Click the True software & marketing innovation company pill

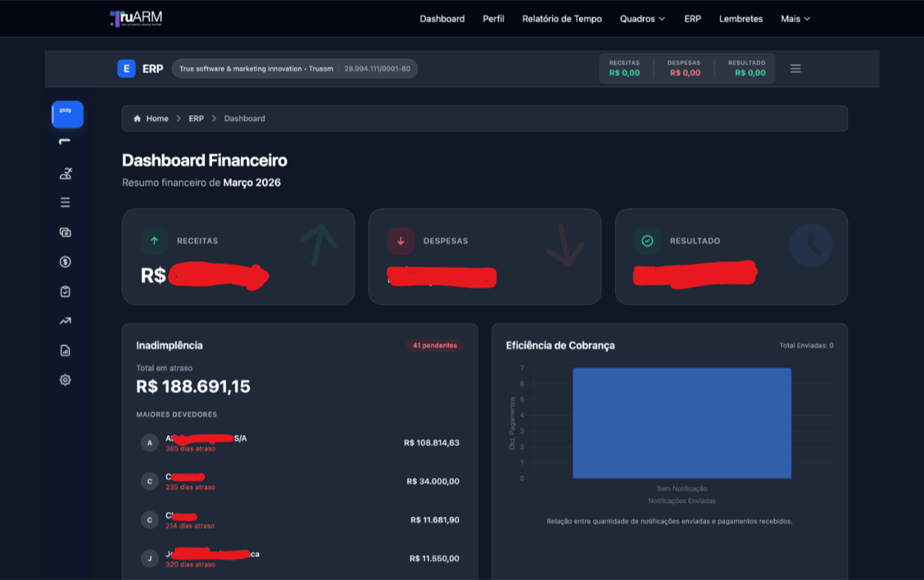295,69
